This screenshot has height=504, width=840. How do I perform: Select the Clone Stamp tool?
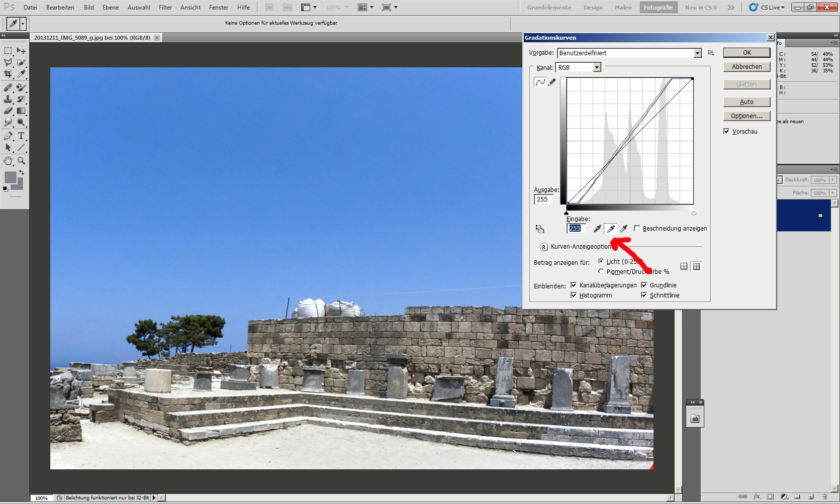pos(8,99)
